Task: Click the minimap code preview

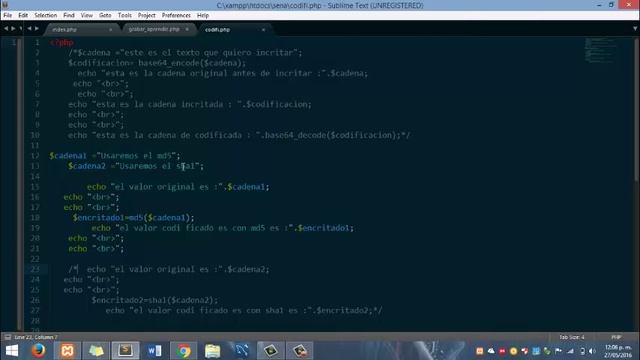Action: [x=600, y=50]
